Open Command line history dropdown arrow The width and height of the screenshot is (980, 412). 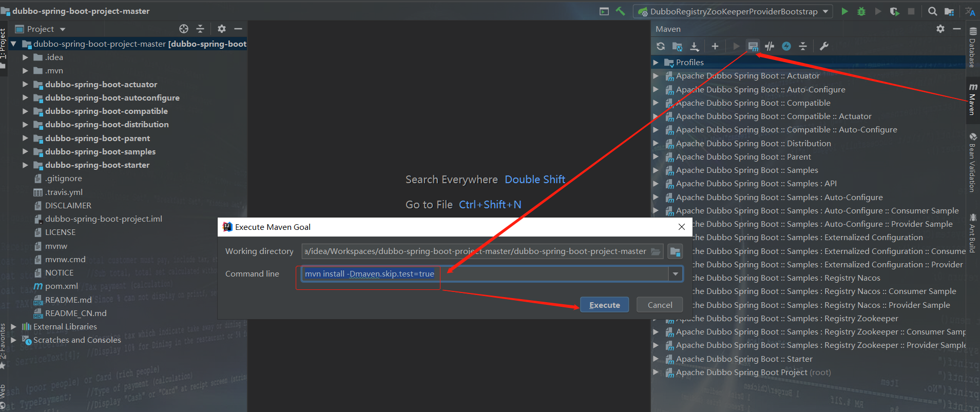676,274
